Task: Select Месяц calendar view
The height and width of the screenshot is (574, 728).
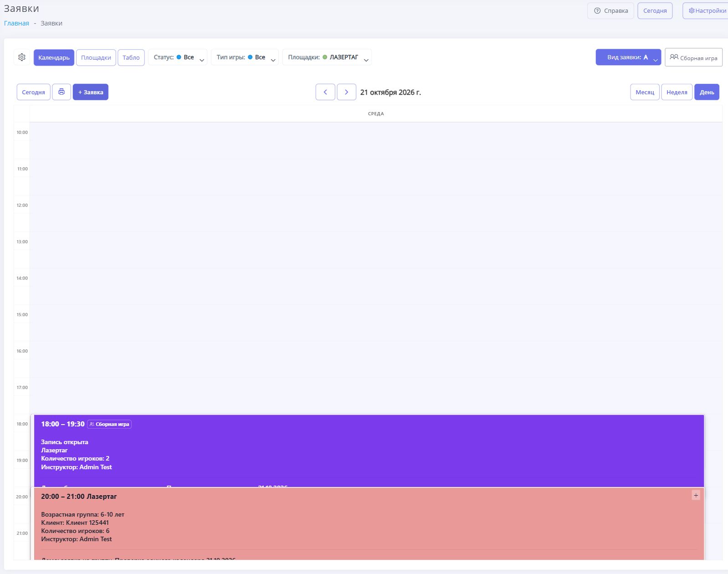Action: (645, 92)
